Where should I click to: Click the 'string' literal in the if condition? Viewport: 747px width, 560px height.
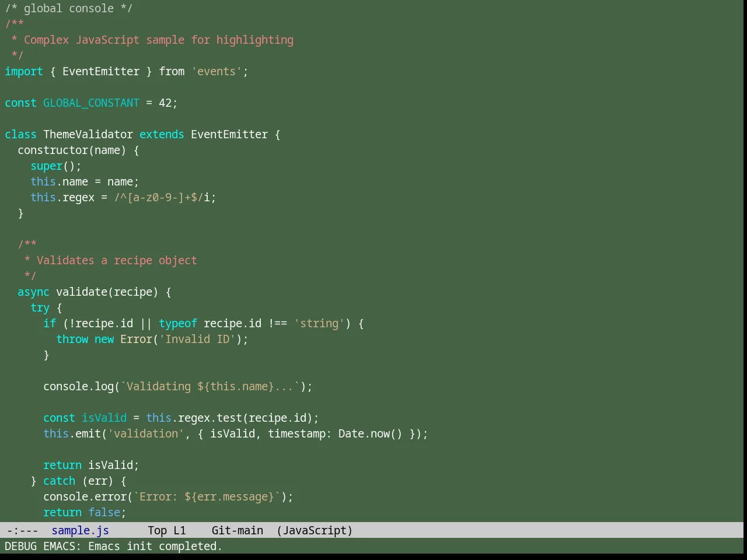[319, 323]
